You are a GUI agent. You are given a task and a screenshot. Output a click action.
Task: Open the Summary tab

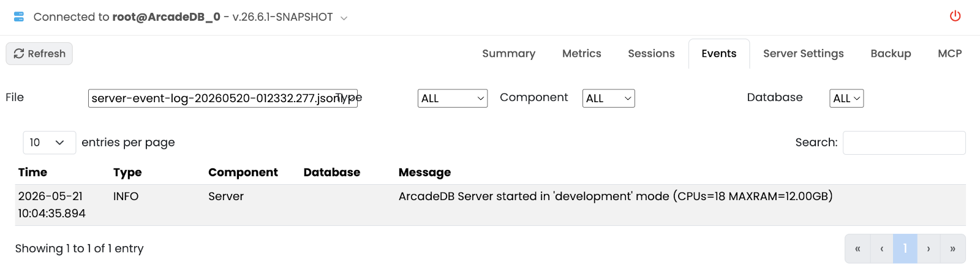click(x=508, y=53)
